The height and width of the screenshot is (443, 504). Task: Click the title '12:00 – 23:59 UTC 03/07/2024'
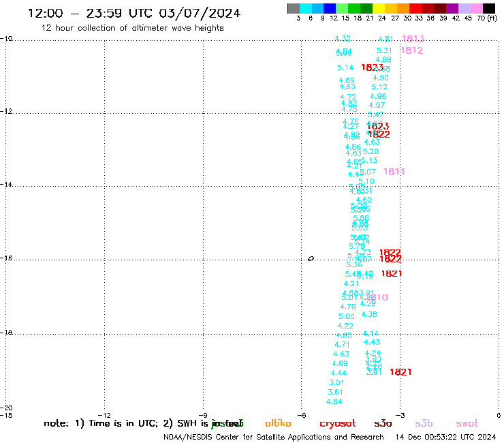(x=134, y=14)
